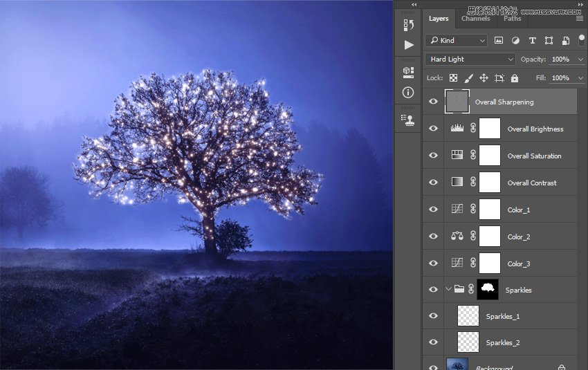Click Levels icon on Overall Brightness layer
The height and width of the screenshot is (370, 588).
[457, 128]
